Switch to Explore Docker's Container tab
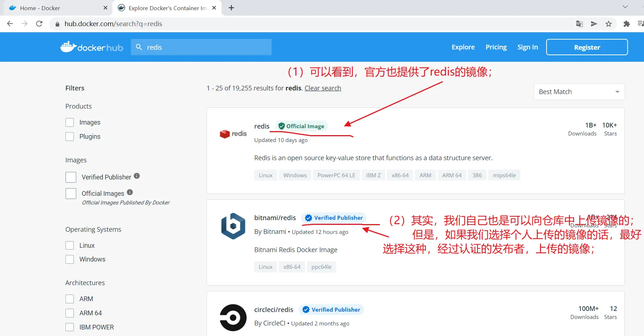644x336 pixels. click(x=167, y=8)
